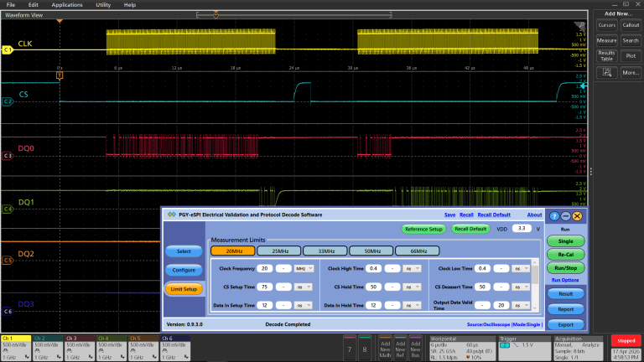Select the 25MHz limits toggle
The image size is (644, 362).
(279, 251)
